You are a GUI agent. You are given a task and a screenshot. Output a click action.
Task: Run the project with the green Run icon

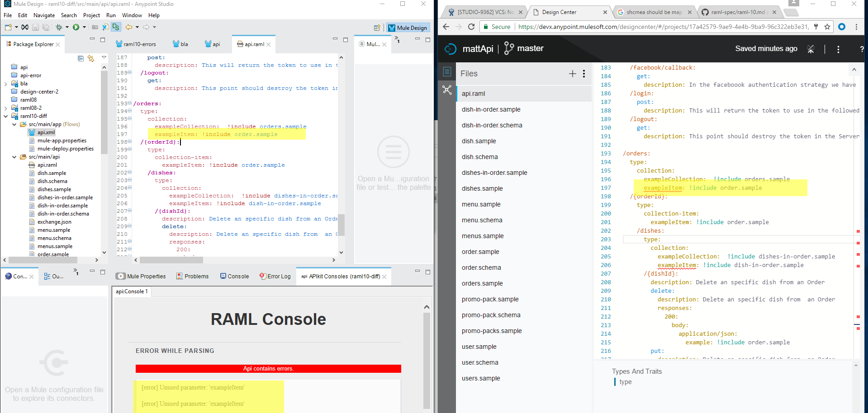pos(76,27)
